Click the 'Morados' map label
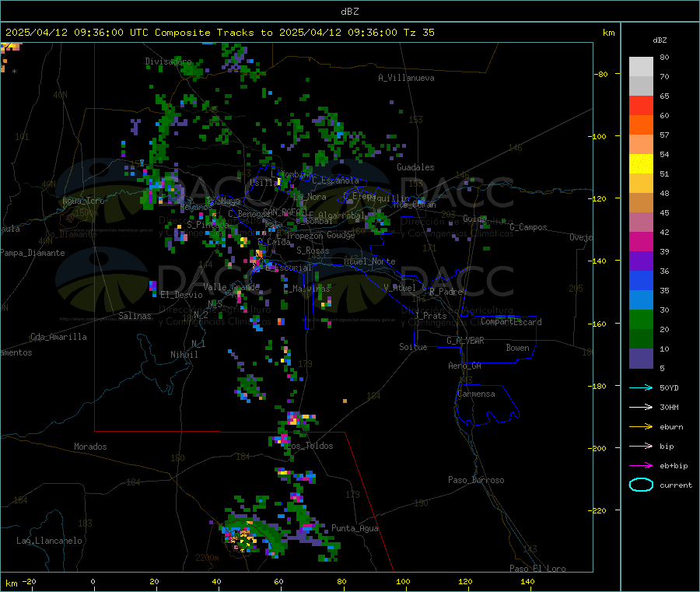The width and height of the screenshot is (700, 592). coord(90,447)
